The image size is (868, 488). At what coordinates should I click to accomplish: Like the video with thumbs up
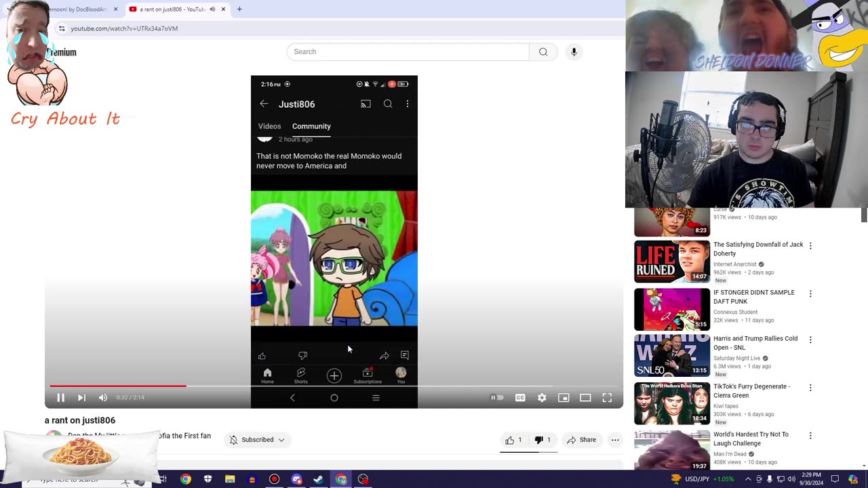point(513,440)
